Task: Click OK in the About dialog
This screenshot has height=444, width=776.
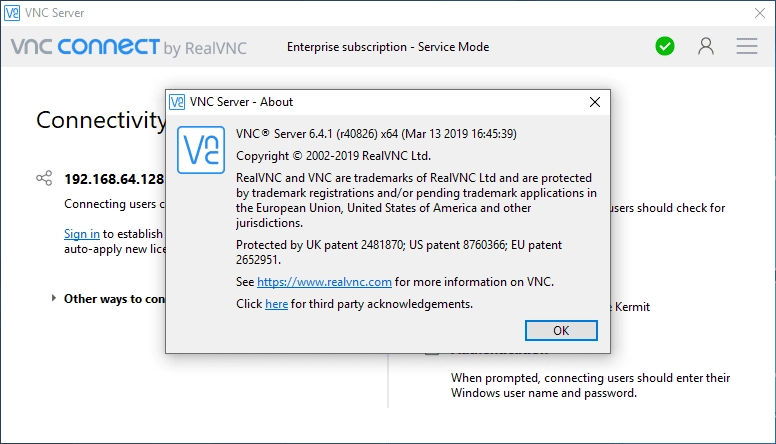Action: 561,331
